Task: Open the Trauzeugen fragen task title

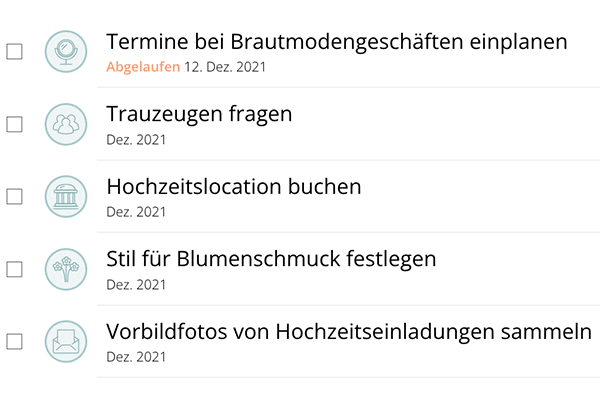Action: 199,114
